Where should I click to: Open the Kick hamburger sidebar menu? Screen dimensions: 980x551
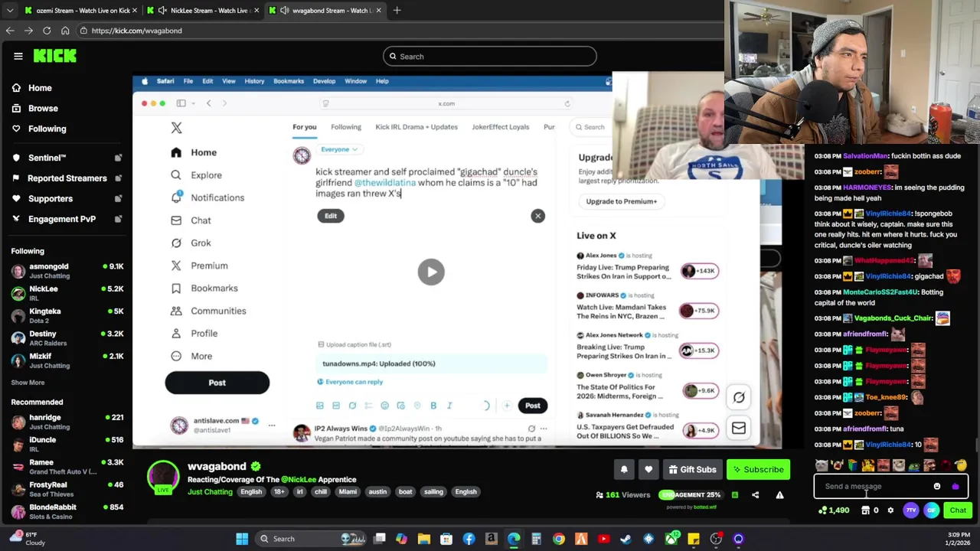point(18,56)
